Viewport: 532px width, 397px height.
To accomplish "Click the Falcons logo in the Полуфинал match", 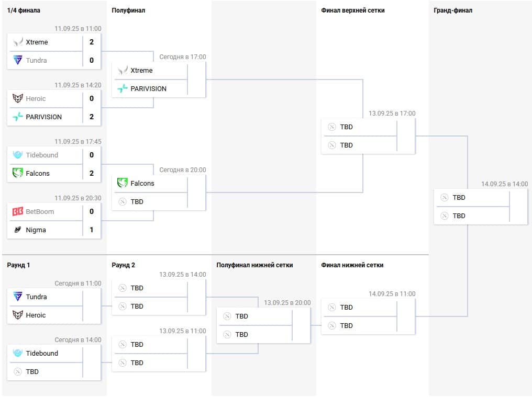I will click(x=123, y=183).
